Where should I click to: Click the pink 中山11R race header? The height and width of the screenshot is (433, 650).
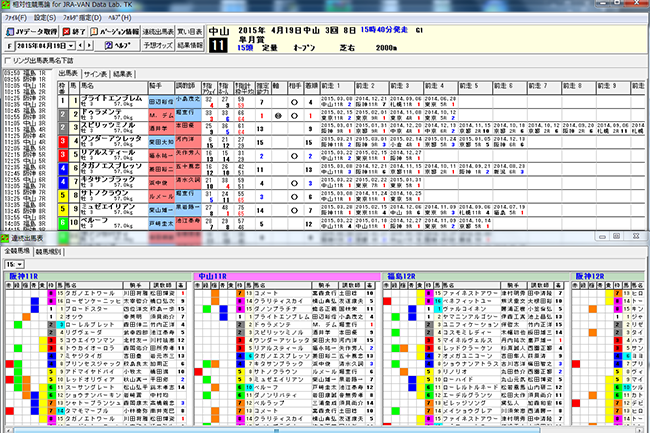287,276
